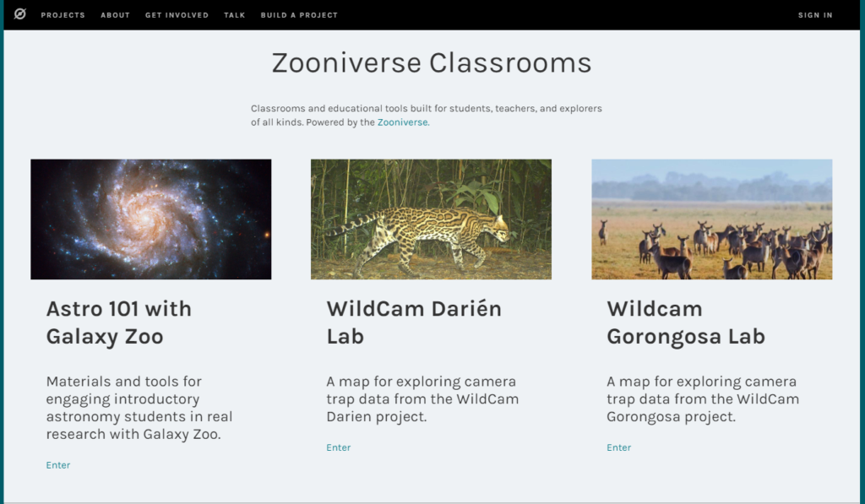This screenshot has height=504, width=865.
Task: Click Enter under Astro 101 with Galaxy Zoo
Action: coord(58,465)
